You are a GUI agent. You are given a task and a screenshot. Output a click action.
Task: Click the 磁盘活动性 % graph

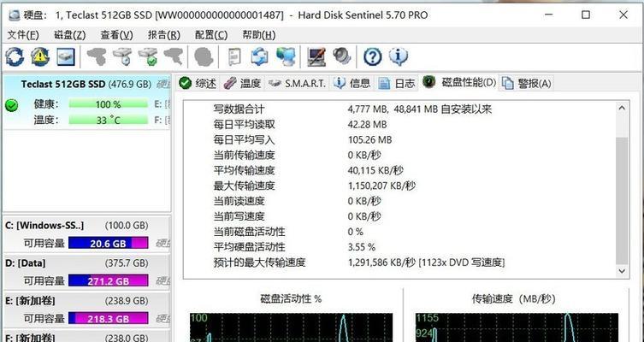[x=291, y=327]
